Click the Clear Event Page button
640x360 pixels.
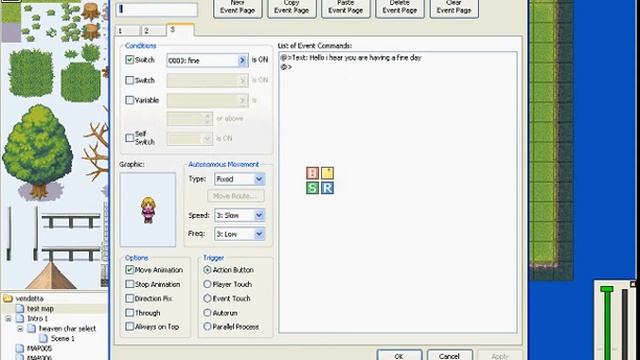tap(454, 8)
